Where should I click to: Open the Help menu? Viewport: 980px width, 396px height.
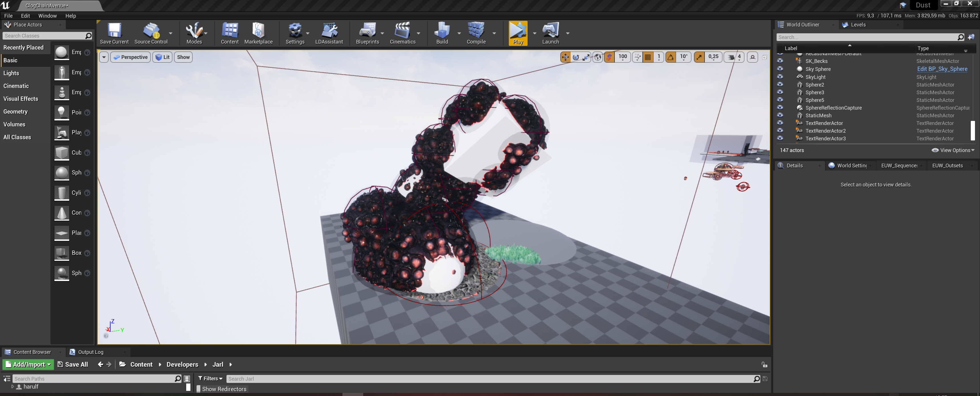[x=70, y=16]
